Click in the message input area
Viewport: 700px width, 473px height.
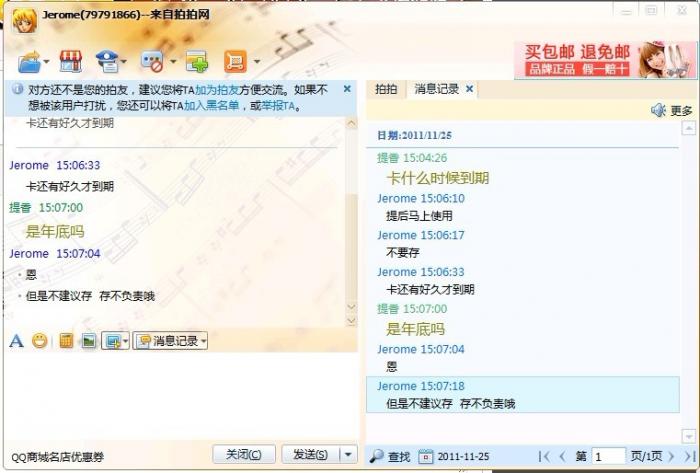click(x=181, y=395)
